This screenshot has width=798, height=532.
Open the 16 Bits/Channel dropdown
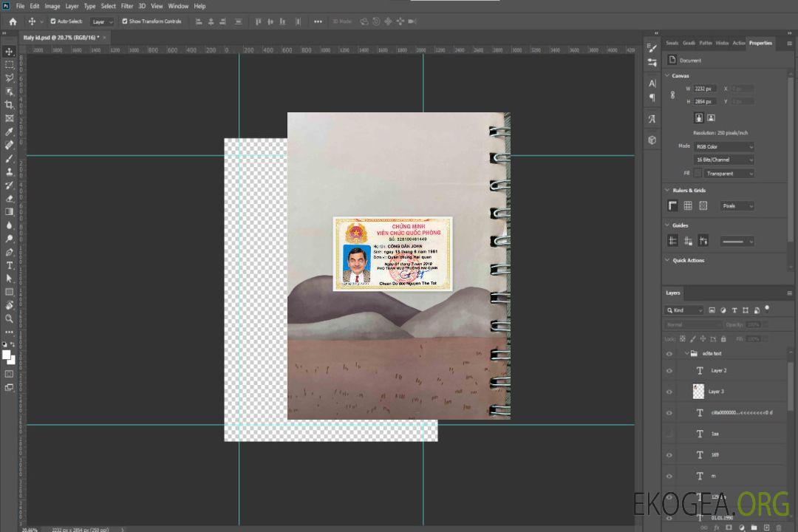(724, 160)
